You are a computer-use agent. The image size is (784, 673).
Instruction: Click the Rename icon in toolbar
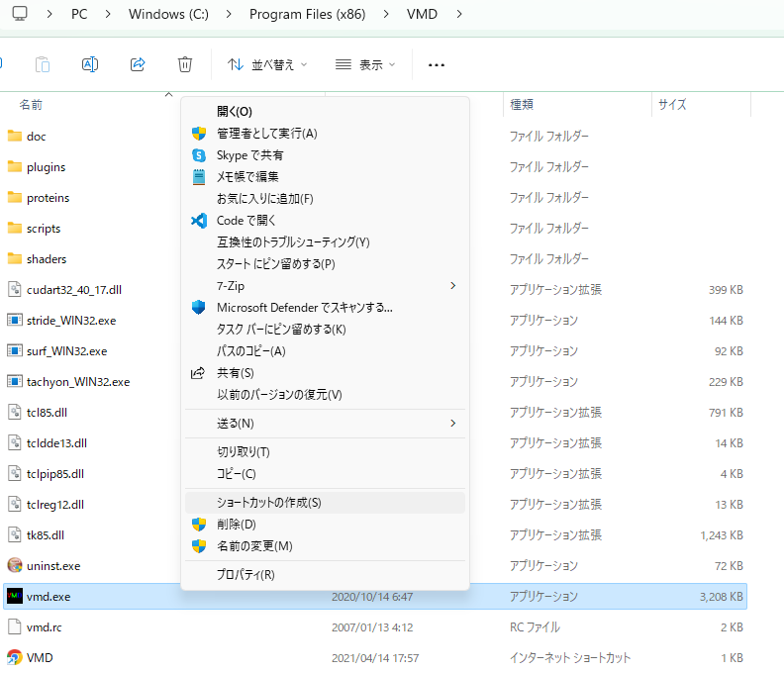[x=90, y=64]
